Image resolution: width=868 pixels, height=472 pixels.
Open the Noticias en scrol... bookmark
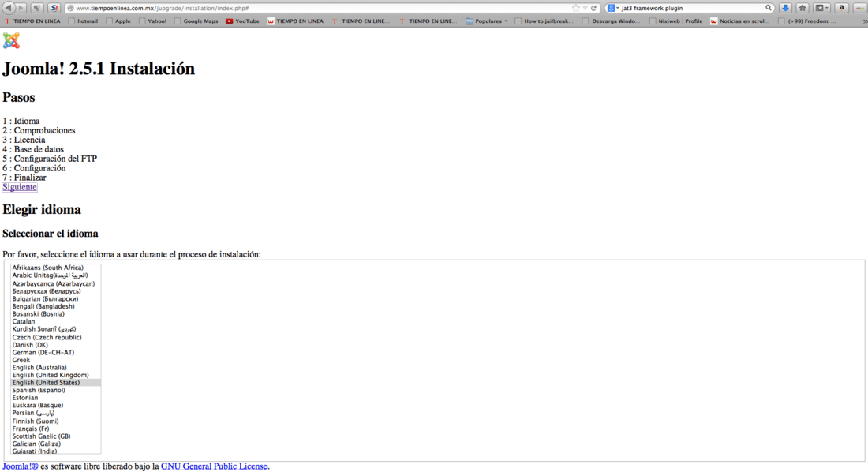[x=740, y=21]
